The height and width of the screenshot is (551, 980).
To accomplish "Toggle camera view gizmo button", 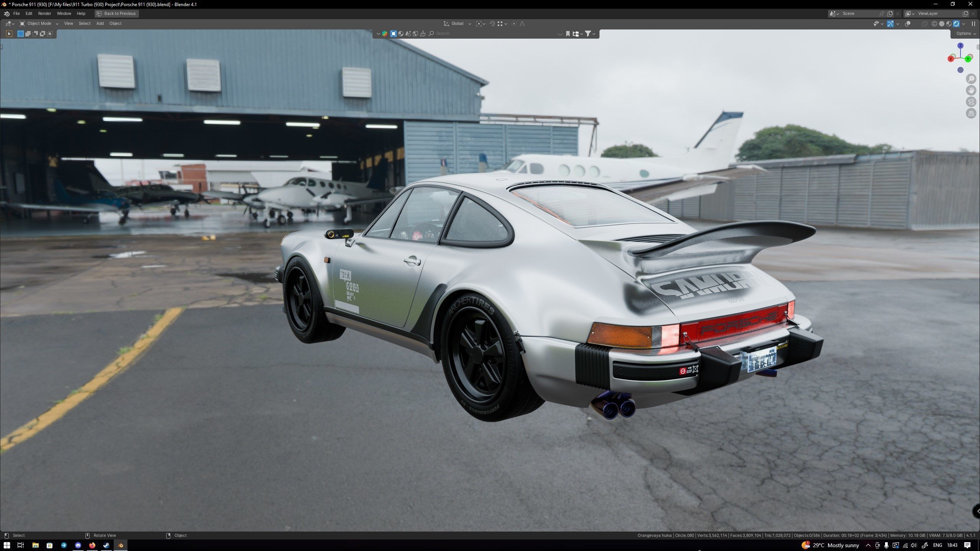I will 971,102.
